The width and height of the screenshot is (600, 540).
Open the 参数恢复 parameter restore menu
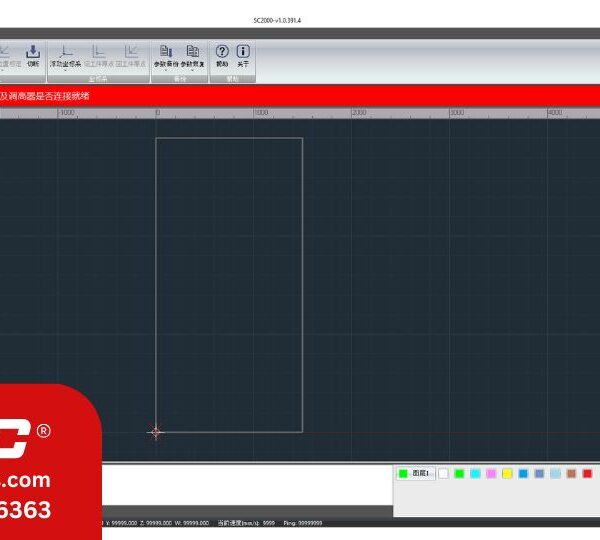pos(192,56)
